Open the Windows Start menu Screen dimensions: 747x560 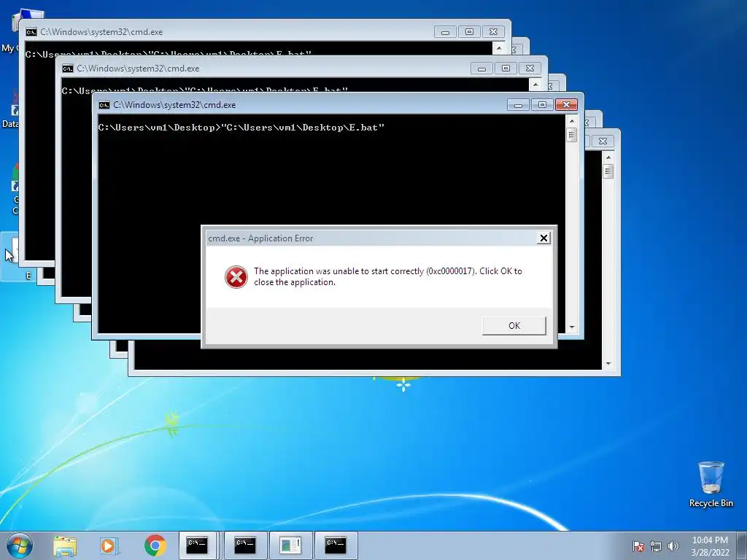[x=20, y=545]
